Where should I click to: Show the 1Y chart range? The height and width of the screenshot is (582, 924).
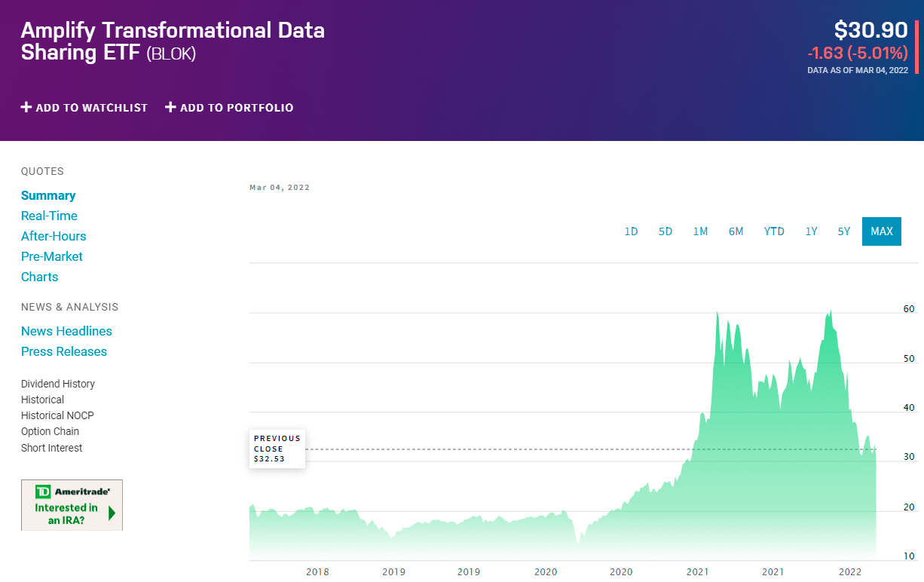click(812, 231)
